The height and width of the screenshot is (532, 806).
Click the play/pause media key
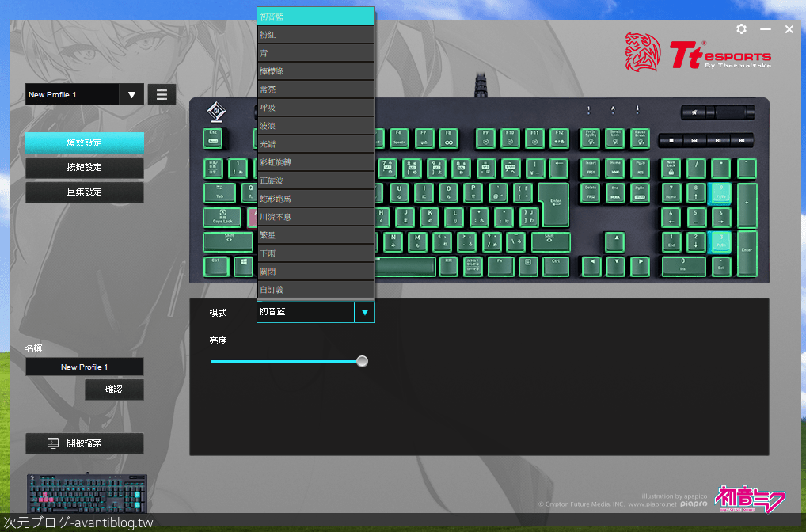coord(717,140)
